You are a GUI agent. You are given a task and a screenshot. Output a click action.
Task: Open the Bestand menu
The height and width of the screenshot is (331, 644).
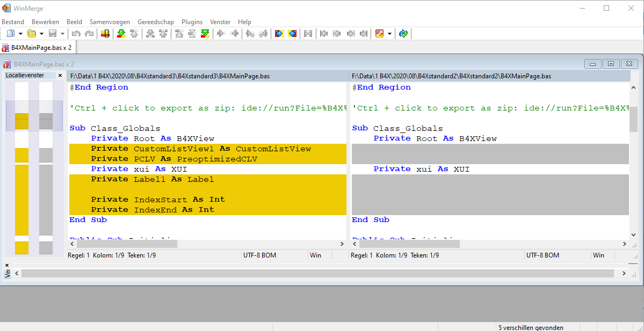click(x=13, y=22)
